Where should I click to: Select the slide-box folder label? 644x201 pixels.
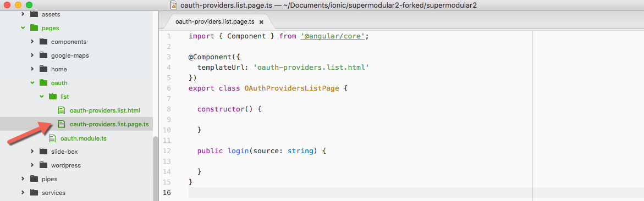click(x=64, y=152)
